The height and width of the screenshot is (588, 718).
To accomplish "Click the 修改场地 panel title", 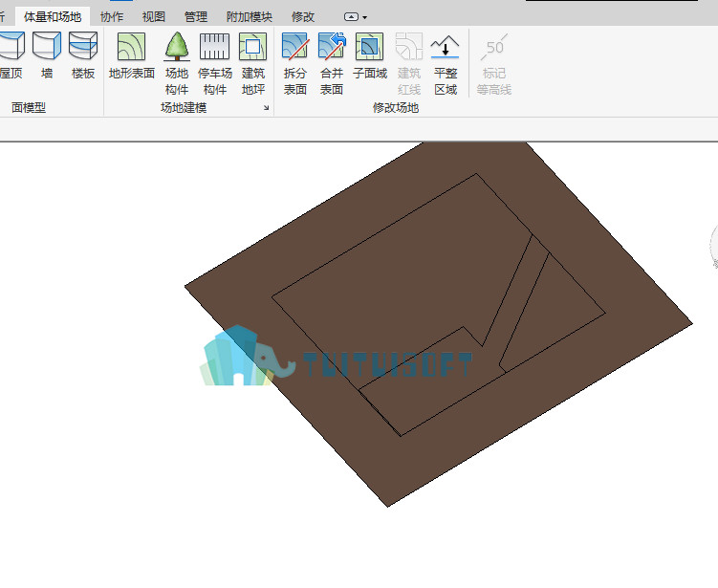I will point(396,108).
